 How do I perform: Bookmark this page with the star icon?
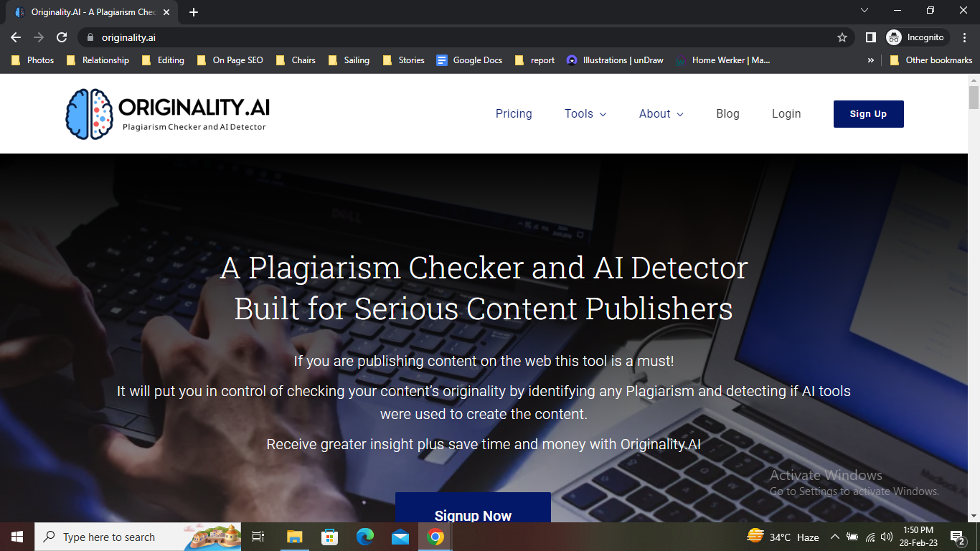click(x=842, y=37)
